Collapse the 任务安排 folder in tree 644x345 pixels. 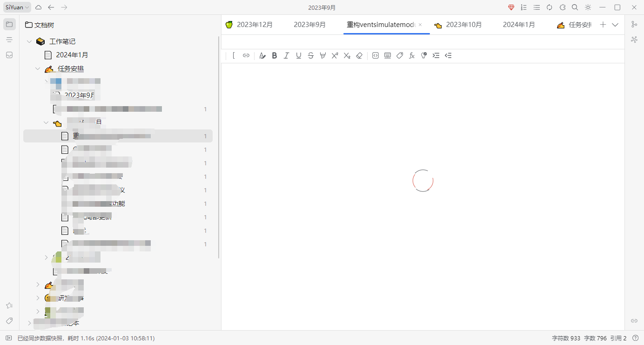(x=38, y=69)
